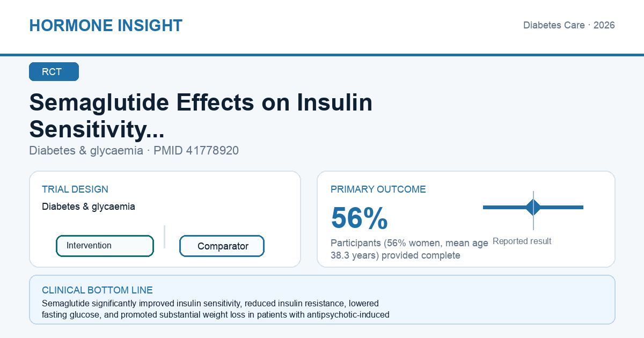
Task: Click the participants description under 56%
Action: [409, 249]
